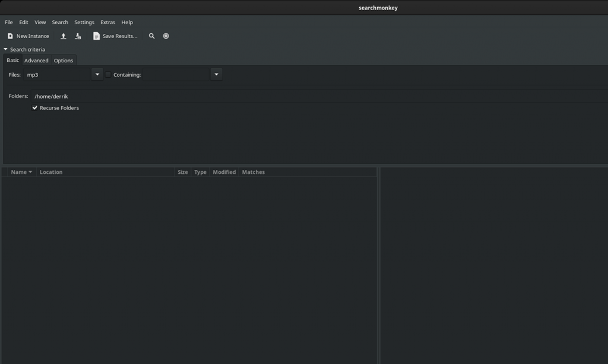The image size is (608, 364).
Task: Uncheck the Recurse Folders option
Action: (x=34, y=107)
